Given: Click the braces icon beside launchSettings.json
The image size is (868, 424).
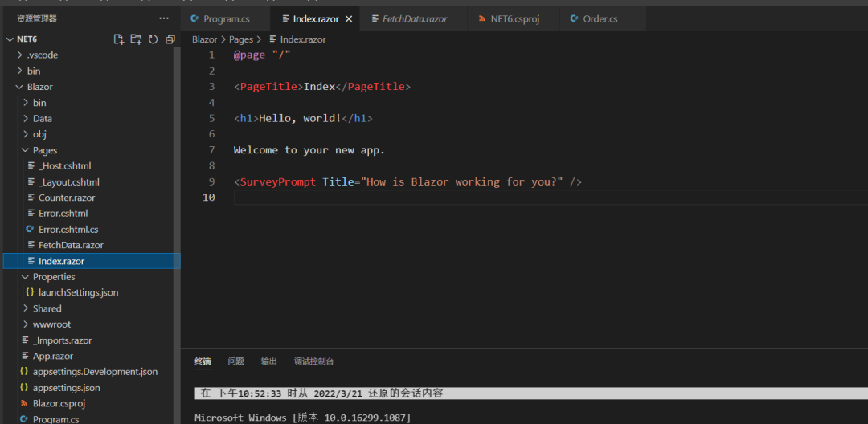Looking at the screenshot, I should (30, 291).
